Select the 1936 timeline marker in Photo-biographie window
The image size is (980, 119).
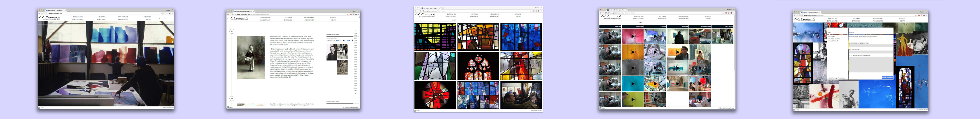click(232, 99)
